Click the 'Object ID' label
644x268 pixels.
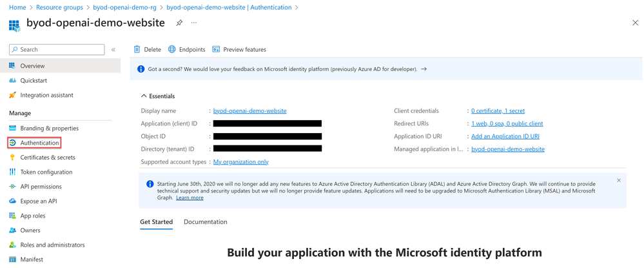point(153,136)
